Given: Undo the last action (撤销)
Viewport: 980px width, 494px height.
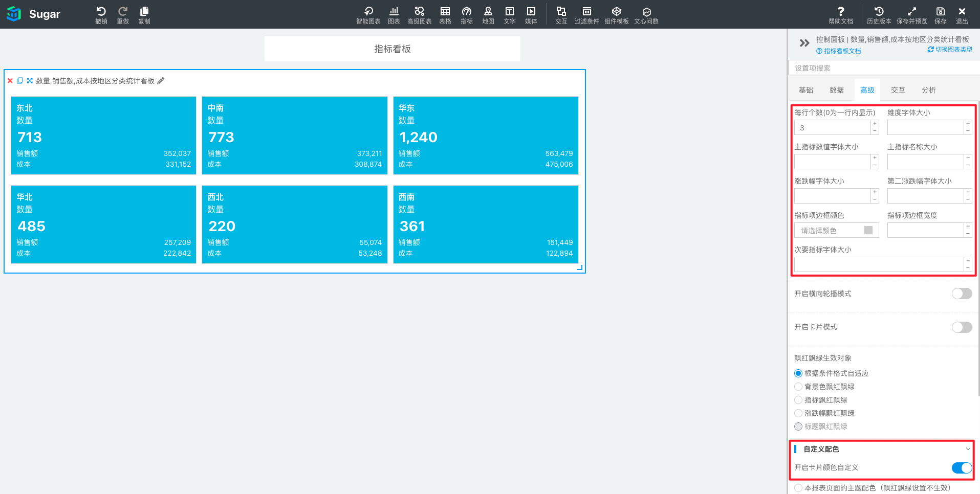Looking at the screenshot, I should [x=101, y=15].
